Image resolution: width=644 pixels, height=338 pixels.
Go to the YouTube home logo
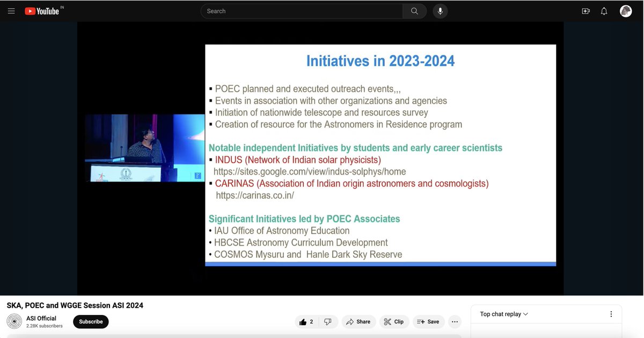(x=42, y=11)
